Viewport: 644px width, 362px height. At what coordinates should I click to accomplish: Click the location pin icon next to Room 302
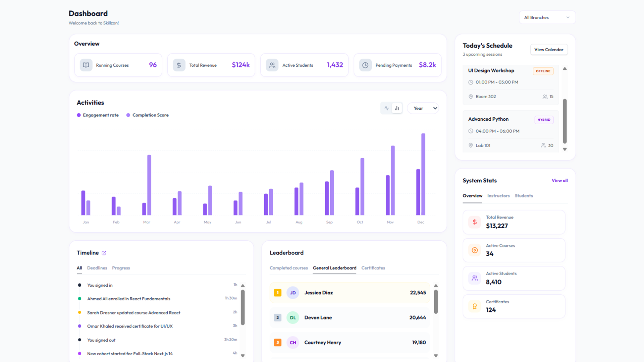(x=471, y=97)
